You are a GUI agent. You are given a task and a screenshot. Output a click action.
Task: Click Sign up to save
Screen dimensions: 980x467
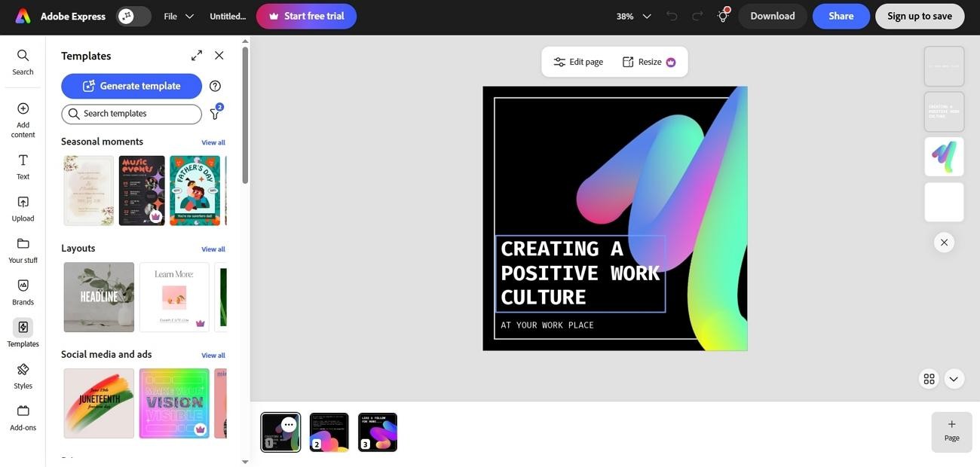[x=920, y=16]
